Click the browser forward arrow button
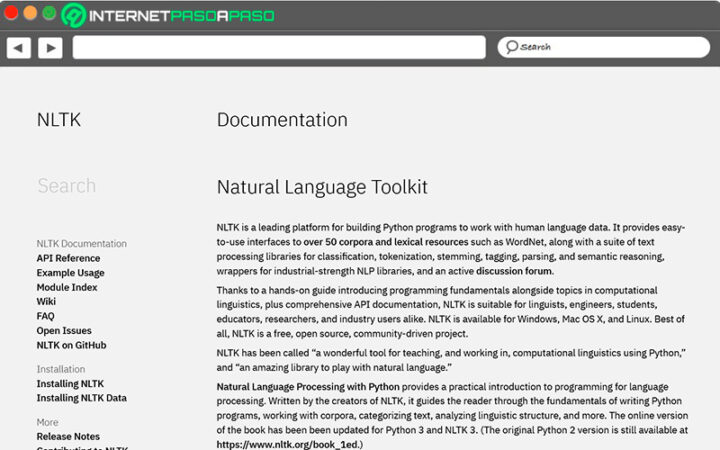Viewport: 720px width, 450px height. pos(50,47)
